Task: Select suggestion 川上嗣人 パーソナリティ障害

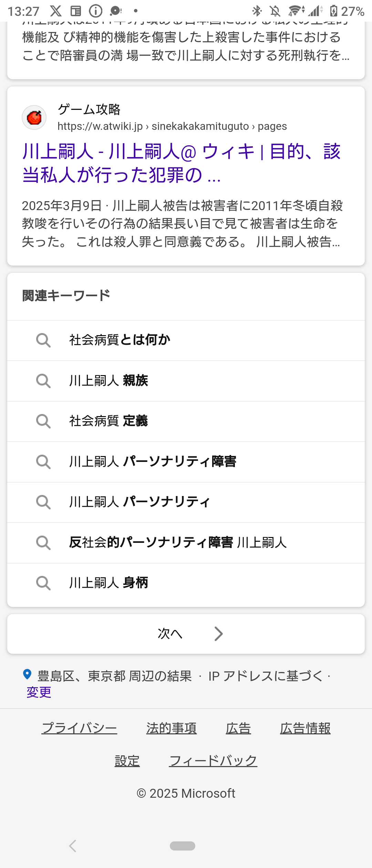Action: [186, 462]
